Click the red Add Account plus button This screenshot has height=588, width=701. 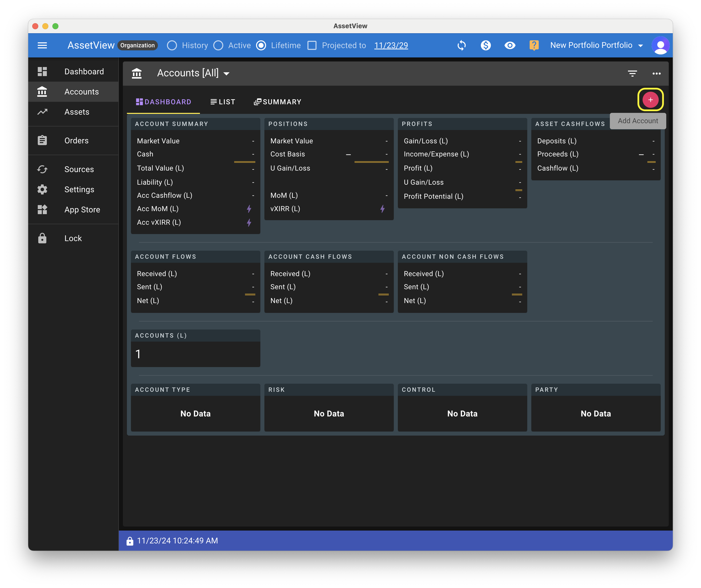click(650, 100)
